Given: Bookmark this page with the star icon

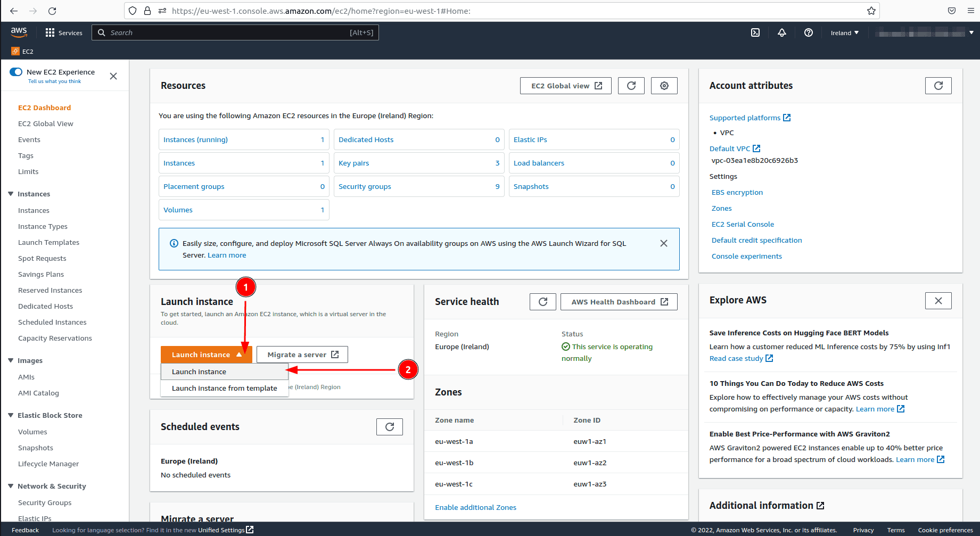Looking at the screenshot, I should [871, 11].
